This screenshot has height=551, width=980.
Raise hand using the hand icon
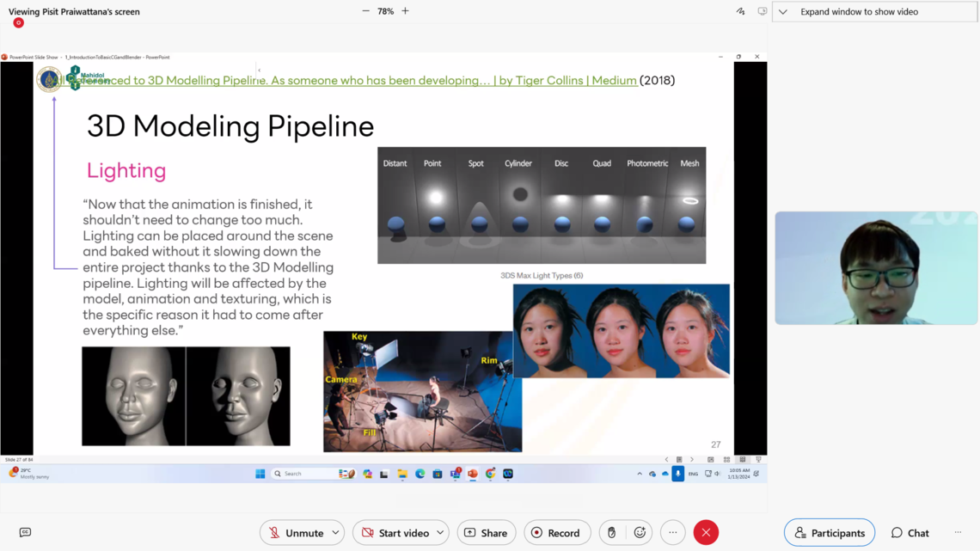[611, 533]
